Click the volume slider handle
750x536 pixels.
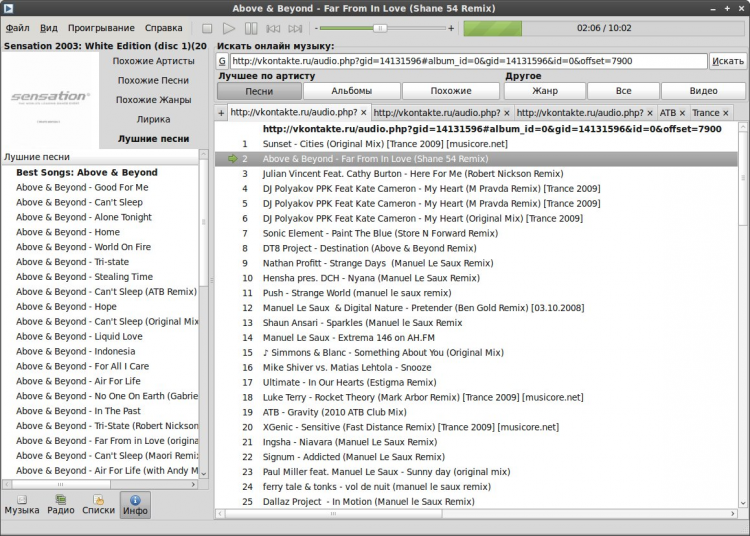(380, 28)
